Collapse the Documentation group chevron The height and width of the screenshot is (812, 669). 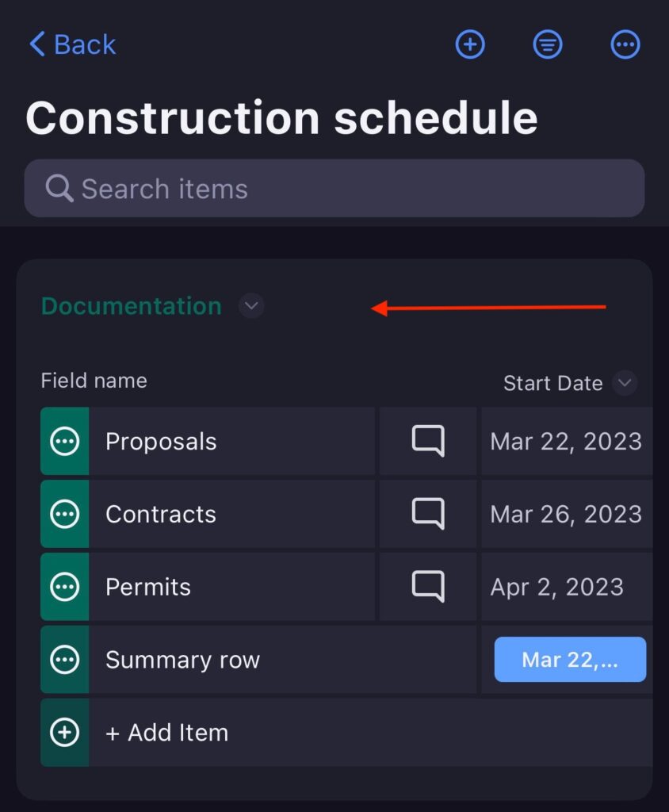pyautogui.click(x=251, y=305)
